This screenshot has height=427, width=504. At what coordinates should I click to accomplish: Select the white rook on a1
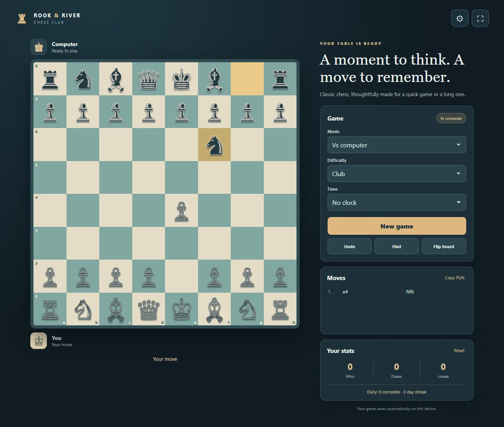coord(50,309)
